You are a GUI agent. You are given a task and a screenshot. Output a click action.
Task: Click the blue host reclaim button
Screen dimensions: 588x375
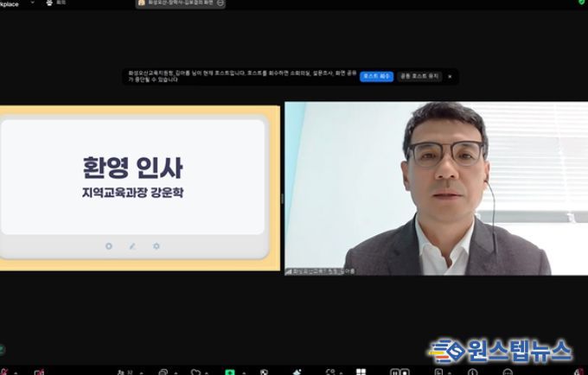click(x=376, y=76)
